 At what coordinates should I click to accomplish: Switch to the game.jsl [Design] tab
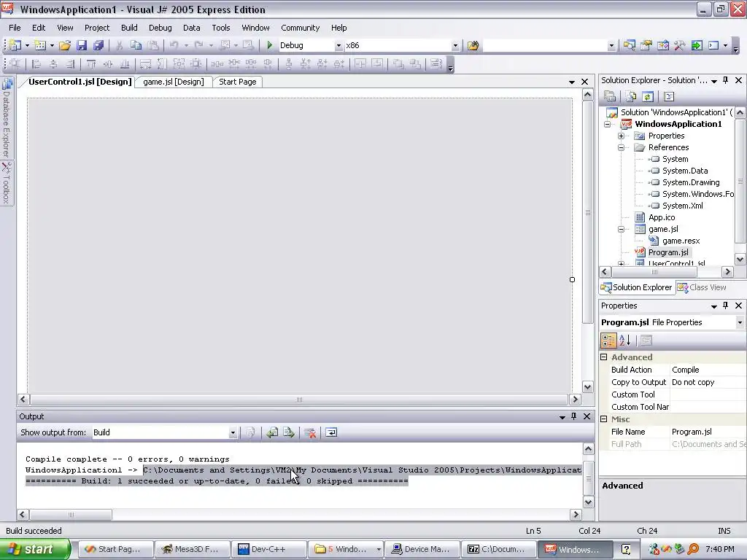(174, 82)
